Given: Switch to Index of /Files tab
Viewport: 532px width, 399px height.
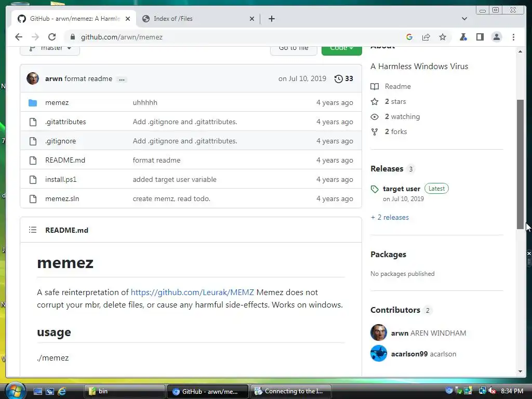Looking at the screenshot, I should click(198, 19).
